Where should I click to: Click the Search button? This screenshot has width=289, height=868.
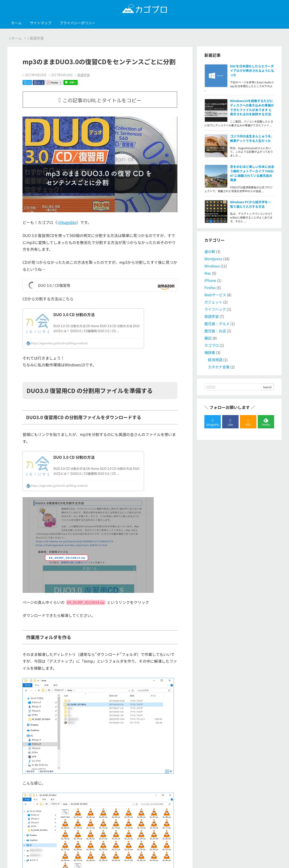tap(267, 387)
